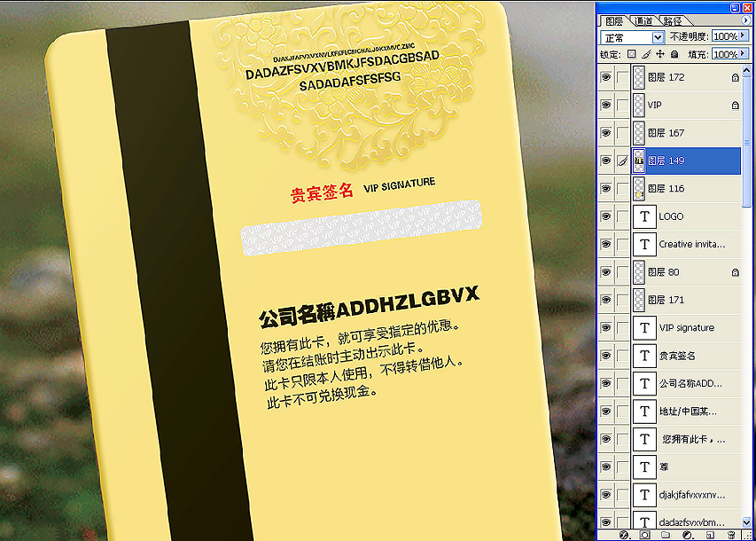Lock transparent pixels
Viewport: 756px width, 541px height.
[x=632, y=54]
